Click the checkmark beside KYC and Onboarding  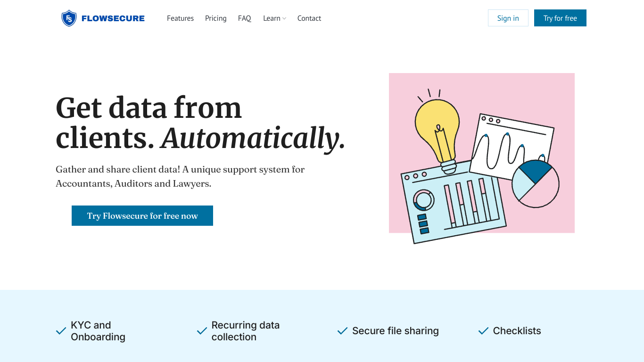click(61, 331)
